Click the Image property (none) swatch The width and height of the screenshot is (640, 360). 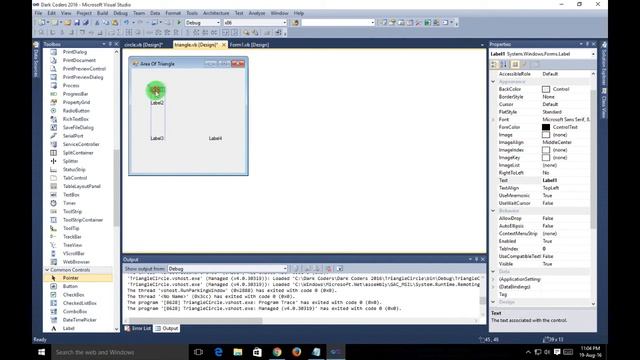tap(546, 135)
